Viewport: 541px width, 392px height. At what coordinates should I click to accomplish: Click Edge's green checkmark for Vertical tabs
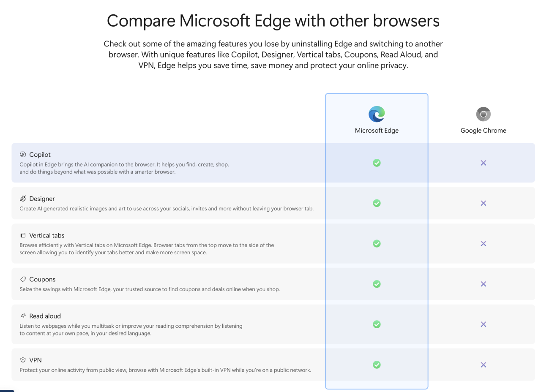click(377, 244)
